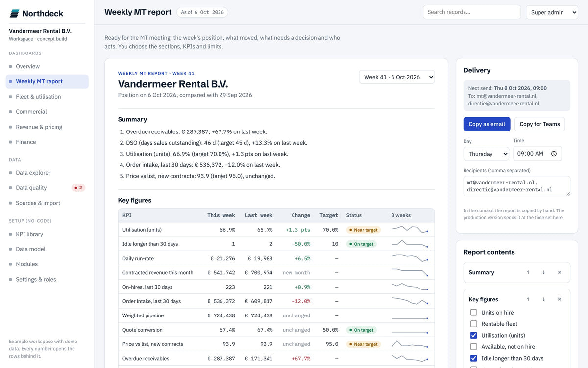Click the −12.0% Order intake change
Image resolution: width=588 pixels, height=368 pixels.
click(x=301, y=301)
